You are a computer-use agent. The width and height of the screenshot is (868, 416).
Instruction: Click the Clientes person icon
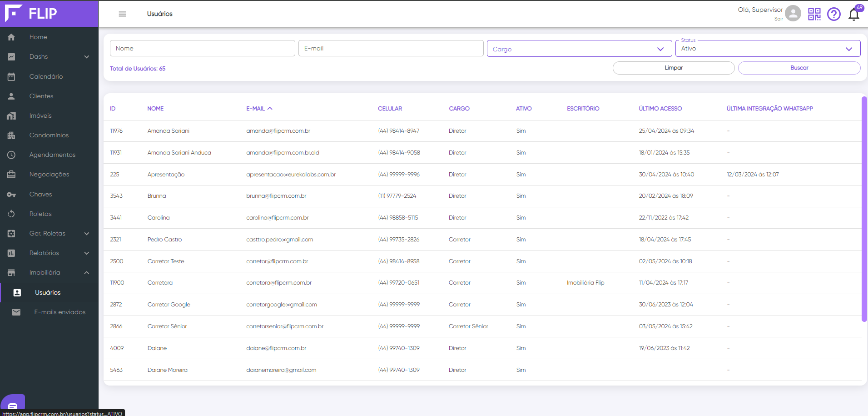[11, 96]
